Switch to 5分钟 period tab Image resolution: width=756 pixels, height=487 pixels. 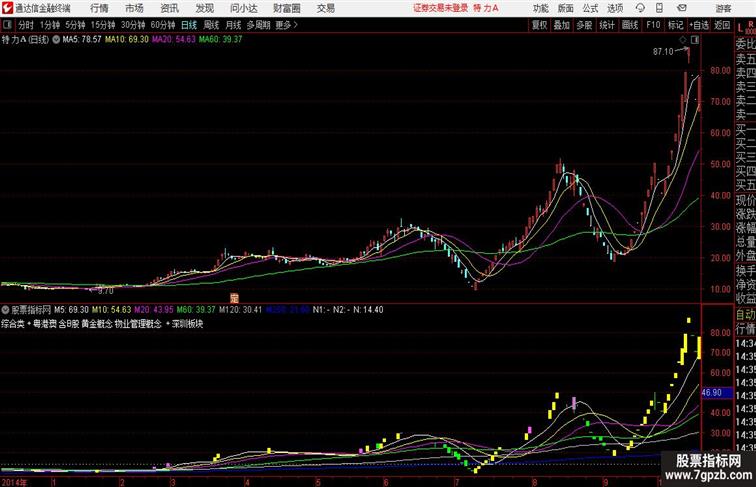75,25
